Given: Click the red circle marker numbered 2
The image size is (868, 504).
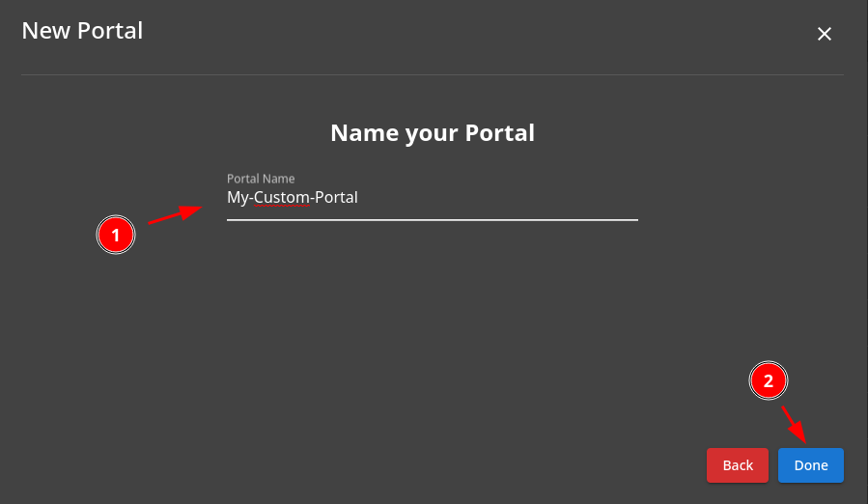Looking at the screenshot, I should coord(769,381).
